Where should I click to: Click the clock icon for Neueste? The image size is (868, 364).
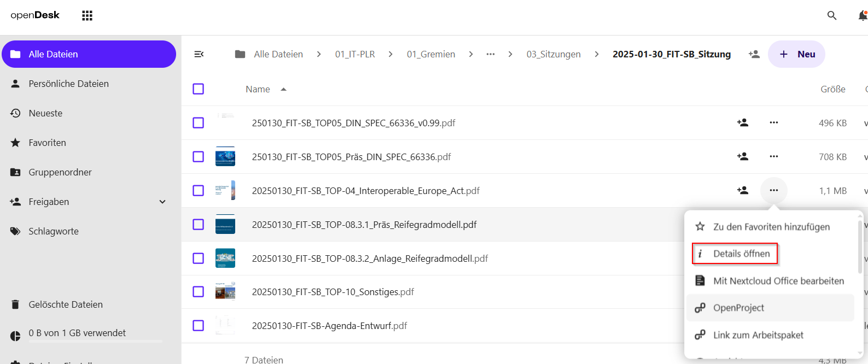point(15,113)
